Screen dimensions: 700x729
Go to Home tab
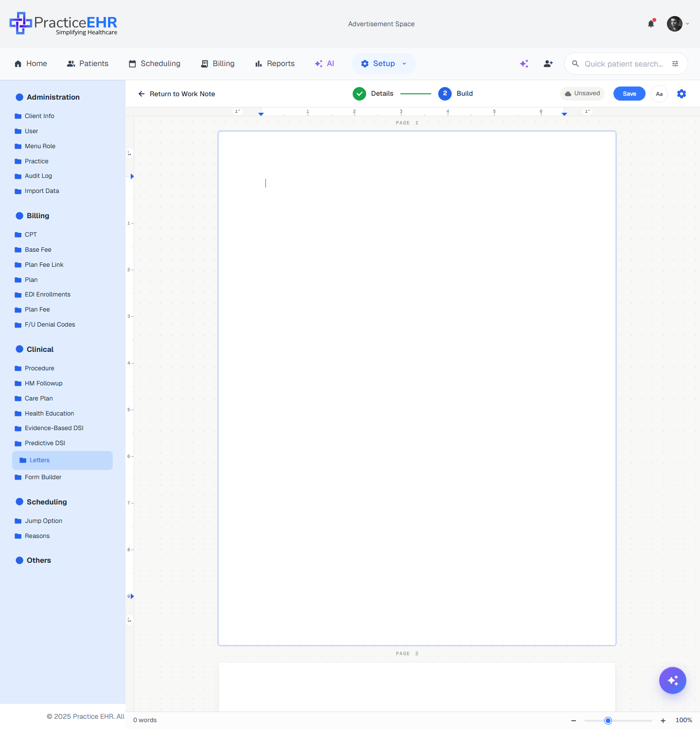tap(31, 64)
